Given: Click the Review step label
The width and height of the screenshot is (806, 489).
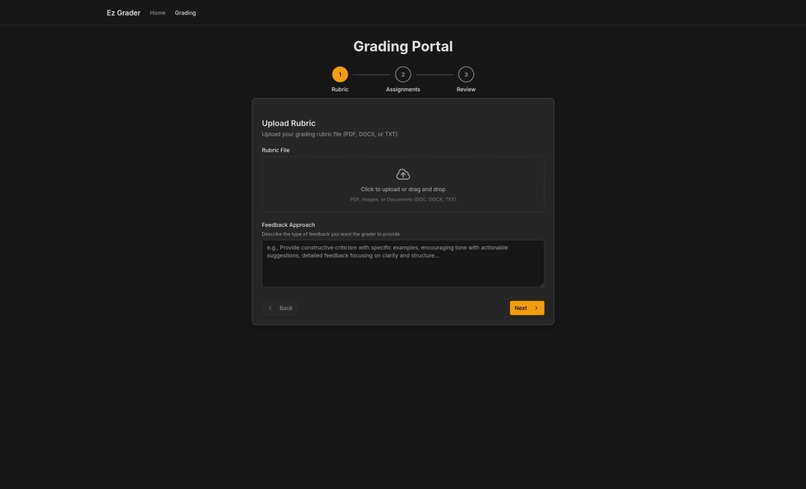Looking at the screenshot, I should point(466,89).
